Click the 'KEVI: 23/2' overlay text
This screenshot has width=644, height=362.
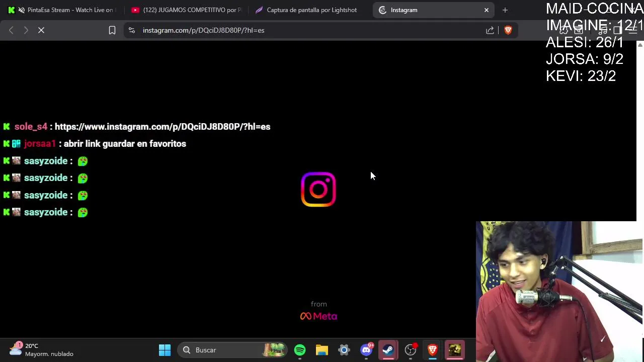581,76
